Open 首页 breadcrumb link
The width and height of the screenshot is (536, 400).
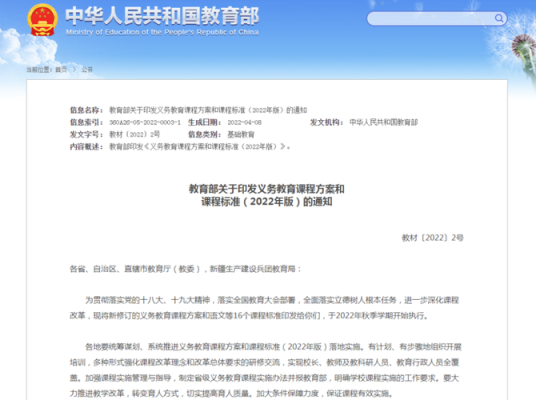point(61,70)
